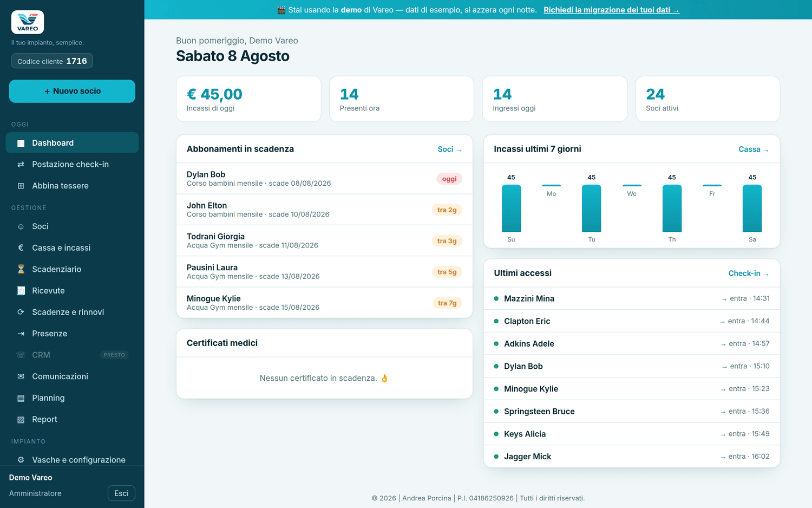The width and height of the screenshot is (812, 508).
Task: Select the Pausini Laura subscription row
Action: (324, 272)
